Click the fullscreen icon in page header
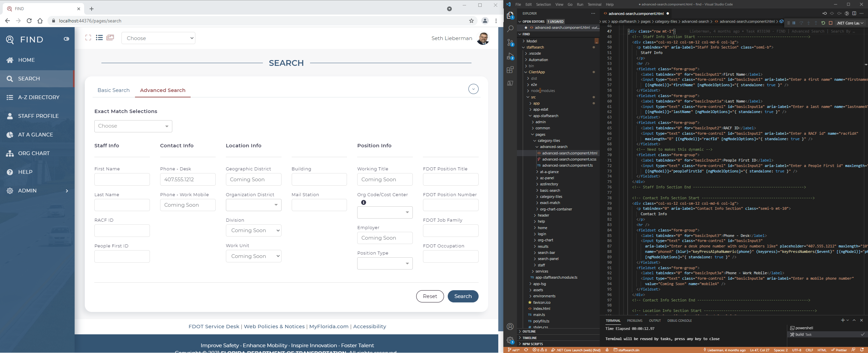This screenshot has width=868, height=353. point(88,38)
